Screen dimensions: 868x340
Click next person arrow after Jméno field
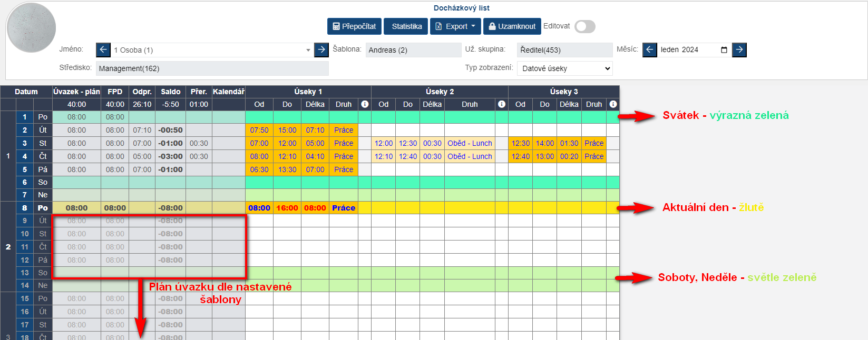pyautogui.click(x=321, y=50)
